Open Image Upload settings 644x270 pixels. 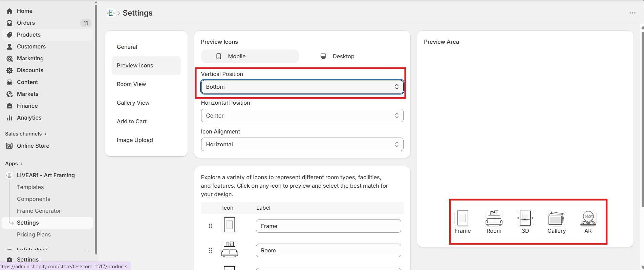coord(146,140)
